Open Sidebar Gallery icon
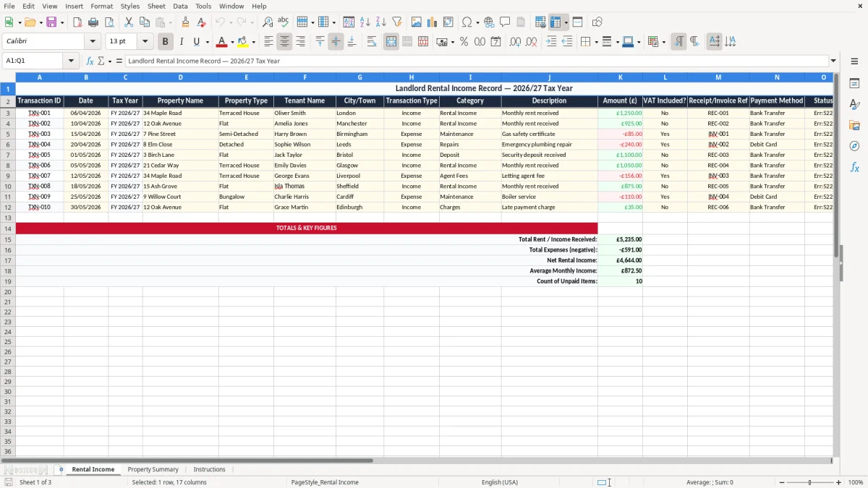This screenshot has height=488, width=868. click(x=854, y=125)
